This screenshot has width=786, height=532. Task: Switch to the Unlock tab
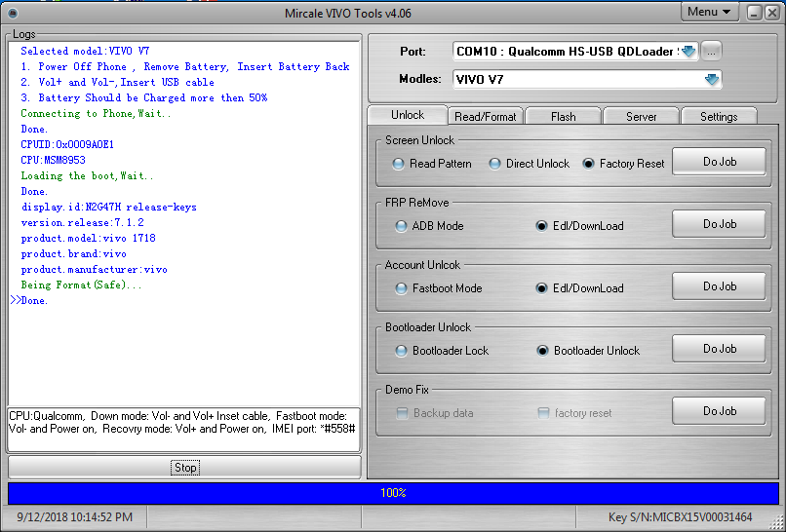point(408,115)
